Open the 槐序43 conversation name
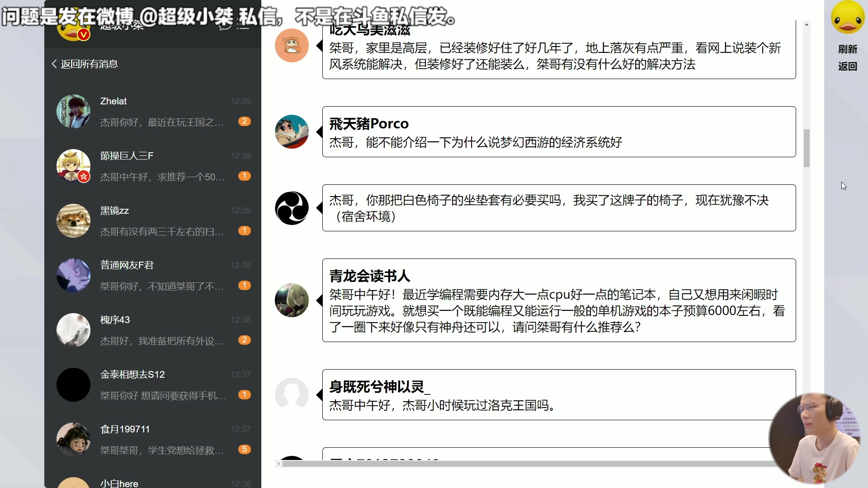This screenshot has width=868, height=488. click(115, 320)
